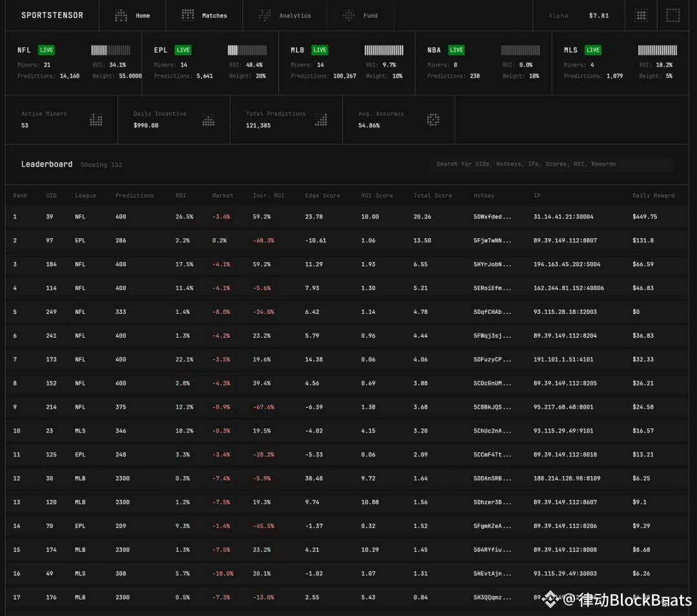The width and height of the screenshot is (697, 616).
Task: Click the MLB weight bar indicator
Action: [x=384, y=50]
